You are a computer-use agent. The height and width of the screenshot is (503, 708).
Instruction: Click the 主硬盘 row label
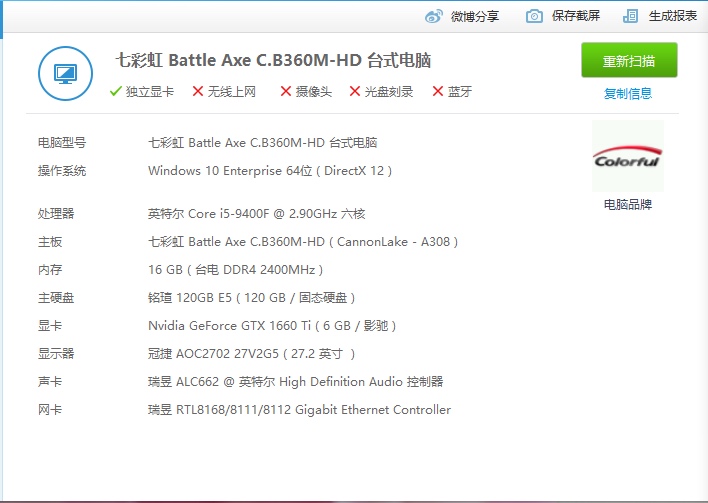click(56, 298)
